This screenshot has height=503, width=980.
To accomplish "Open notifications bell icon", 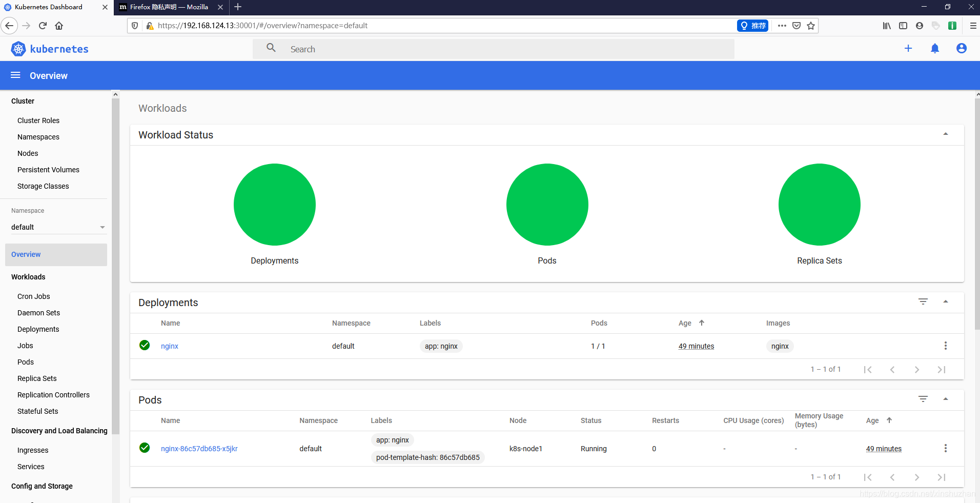I will pos(935,48).
